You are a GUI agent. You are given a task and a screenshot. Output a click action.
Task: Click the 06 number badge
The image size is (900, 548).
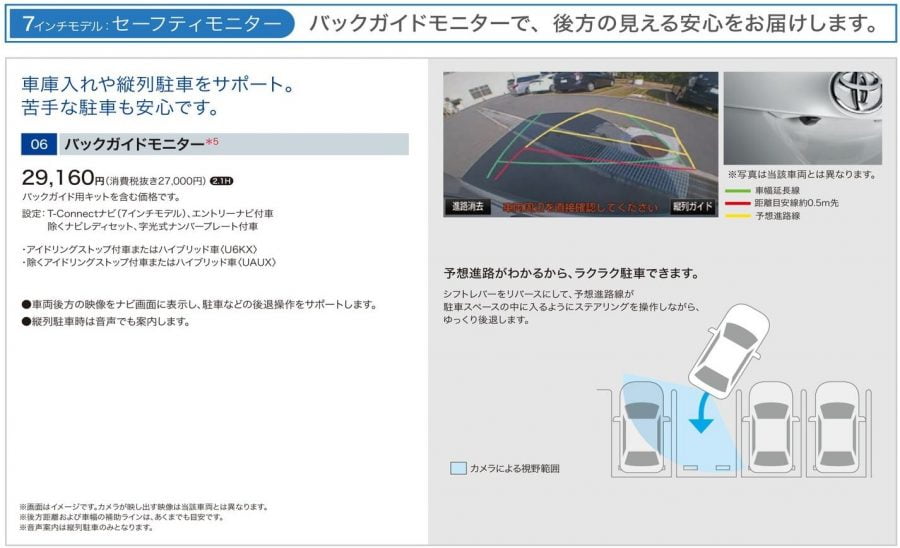point(39,144)
